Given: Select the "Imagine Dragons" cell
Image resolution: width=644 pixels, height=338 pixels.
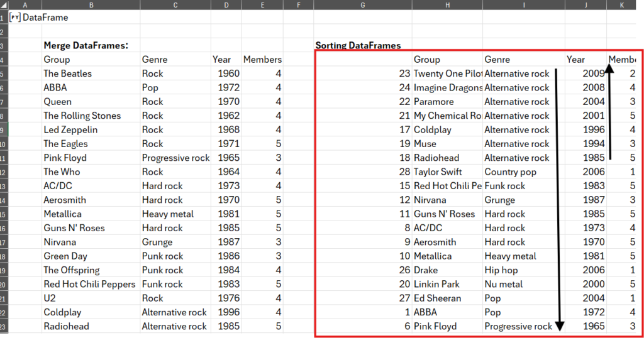Looking at the screenshot, I should point(447,88).
